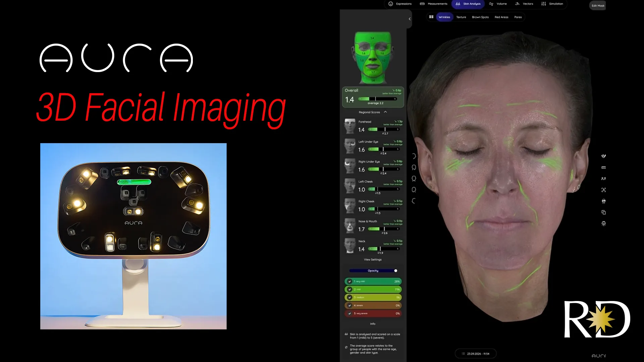Click the eye-with-pen drawing tool icon

click(x=603, y=156)
